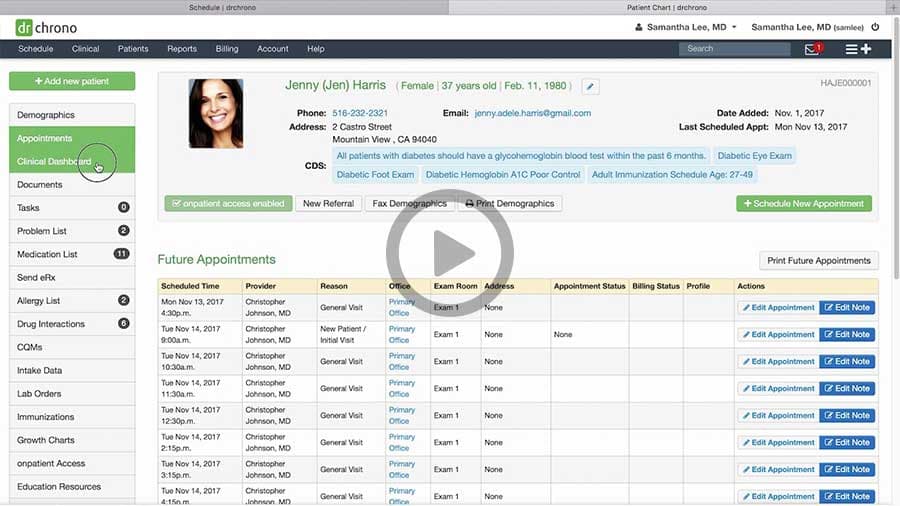Screen dimensions: 900x506
Task: Open the Schedule menu
Action: 36,49
